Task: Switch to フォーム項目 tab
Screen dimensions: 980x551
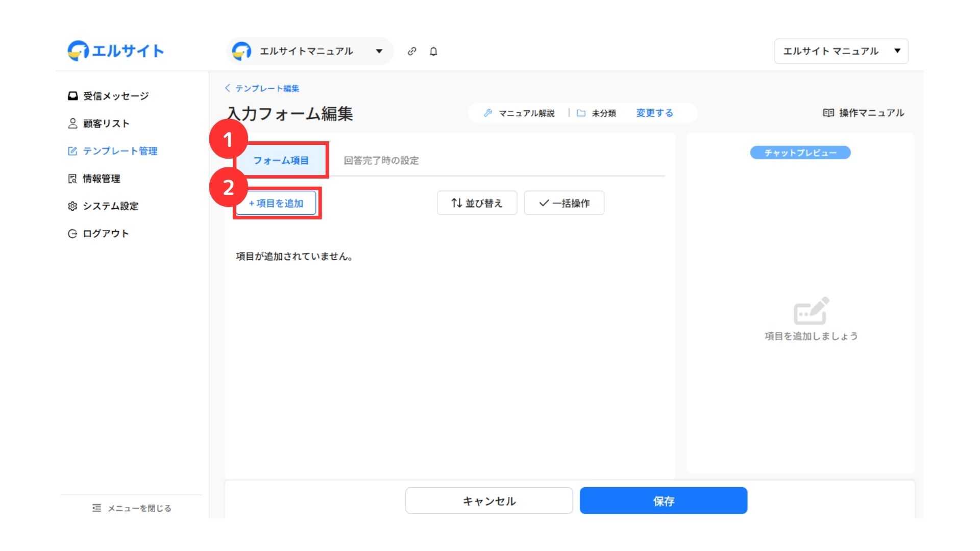Action: pos(281,160)
